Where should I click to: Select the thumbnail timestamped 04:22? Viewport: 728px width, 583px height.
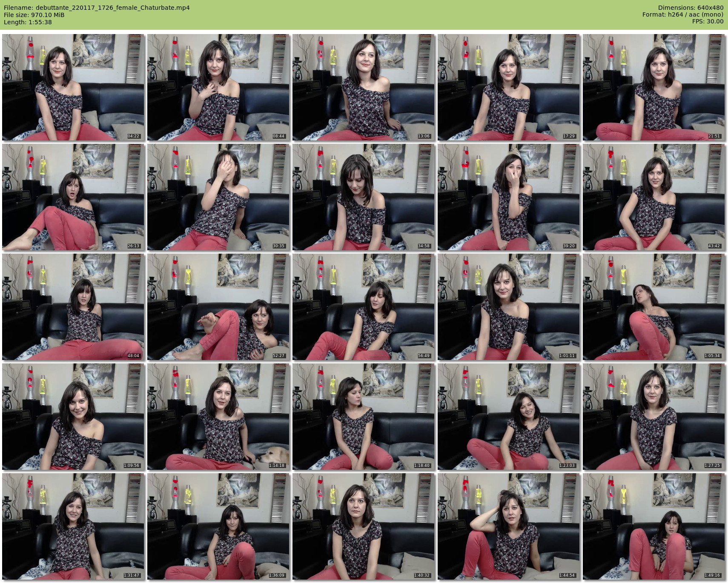73,87
